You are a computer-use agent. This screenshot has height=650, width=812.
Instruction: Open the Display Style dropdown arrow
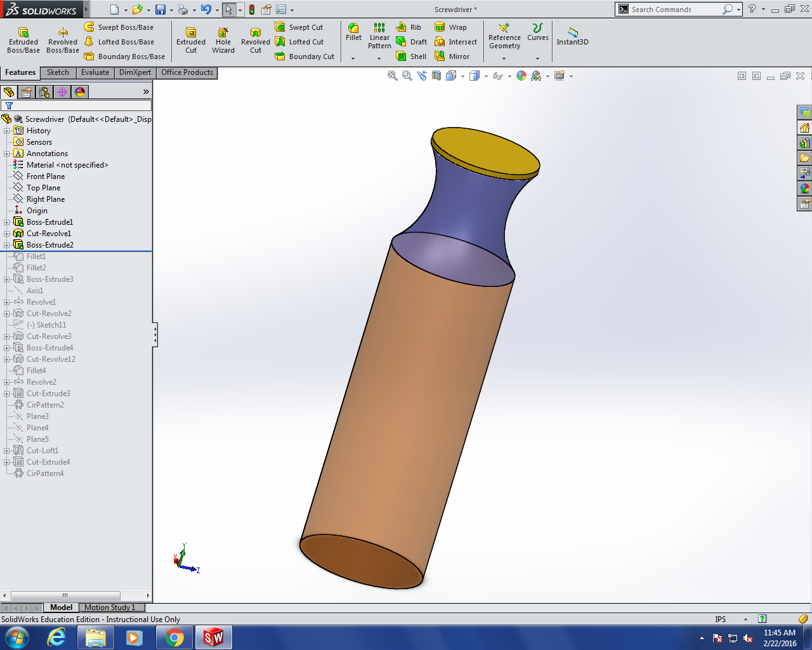pyautogui.click(x=486, y=76)
